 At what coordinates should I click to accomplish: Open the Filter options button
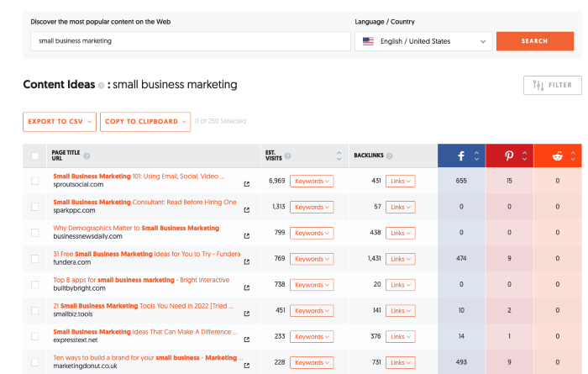(551, 85)
